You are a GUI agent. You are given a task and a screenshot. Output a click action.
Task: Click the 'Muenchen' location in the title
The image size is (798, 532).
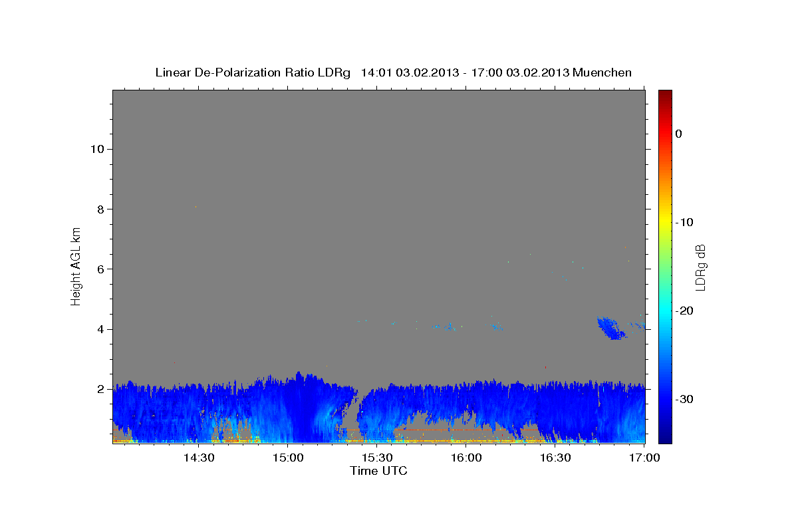602,72
